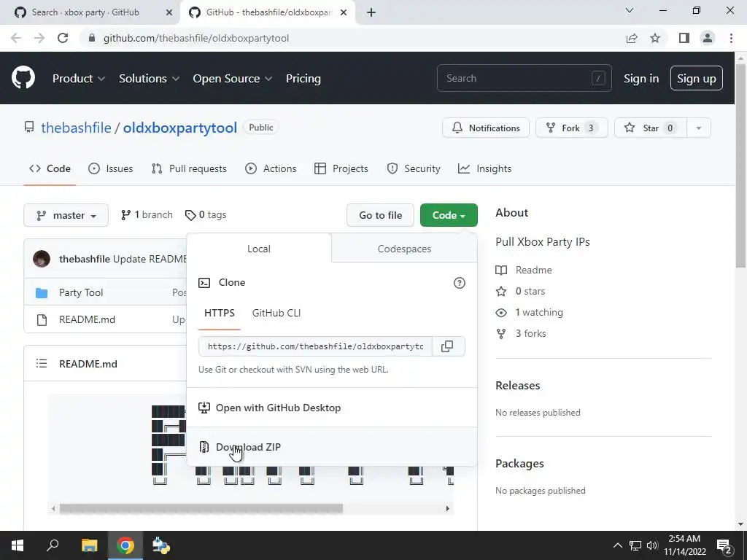
Task: Click thebashfile avatar in commit row
Action: click(42, 259)
